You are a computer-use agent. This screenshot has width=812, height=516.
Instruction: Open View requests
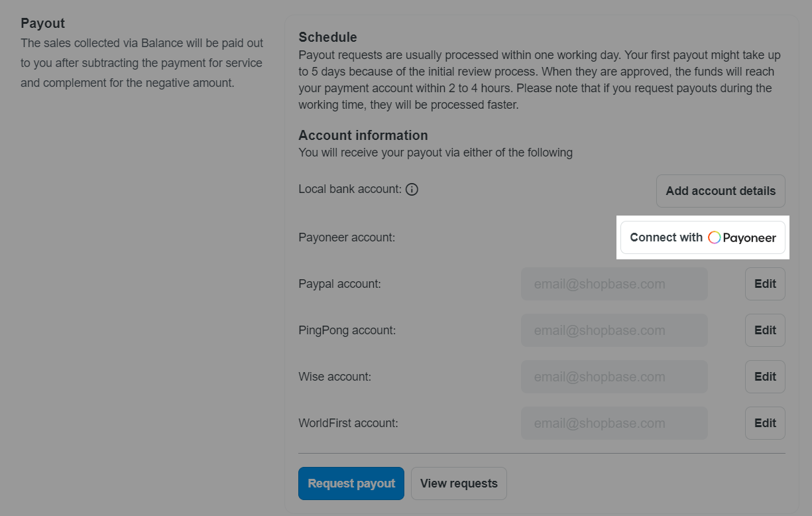(459, 484)
